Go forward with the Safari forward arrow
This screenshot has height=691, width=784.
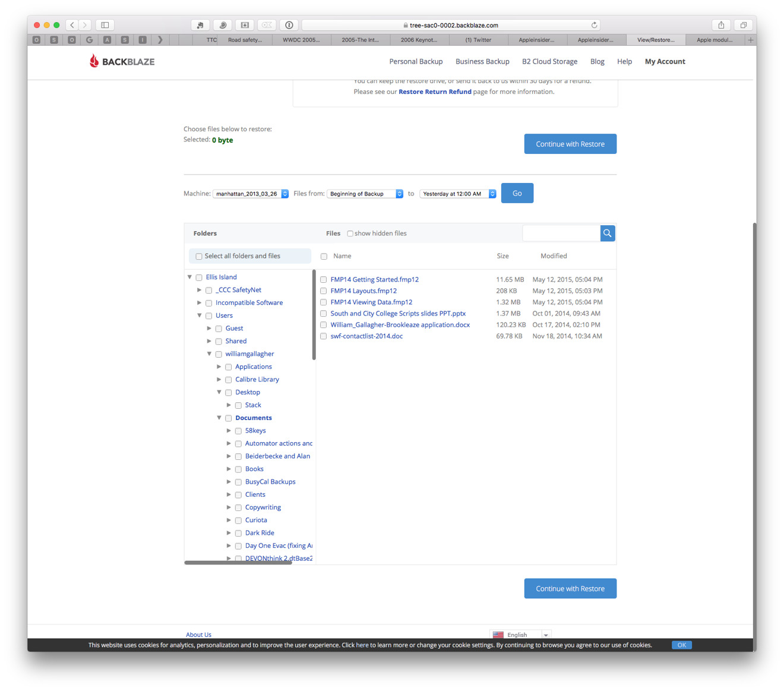click(86, 25)
